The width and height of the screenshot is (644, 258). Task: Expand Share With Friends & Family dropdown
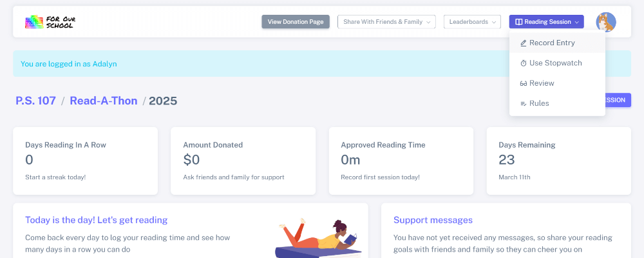coord(386,22)
